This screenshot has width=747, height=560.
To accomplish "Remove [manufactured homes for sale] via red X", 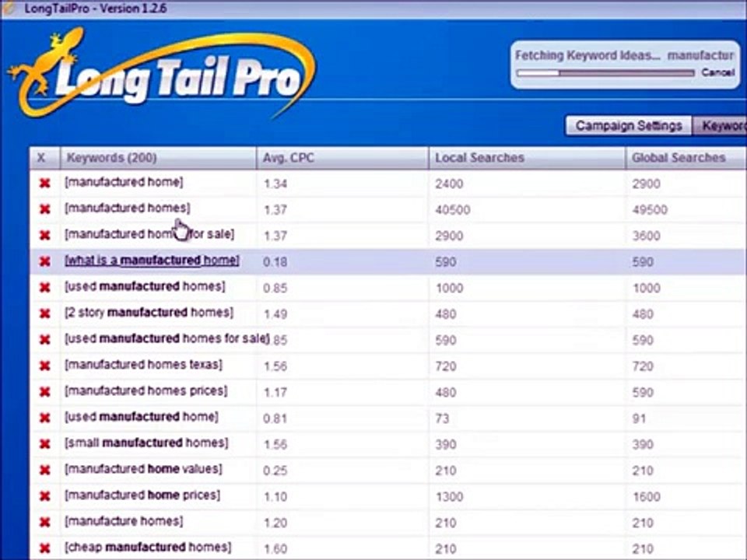I will [x=45, y=236].
